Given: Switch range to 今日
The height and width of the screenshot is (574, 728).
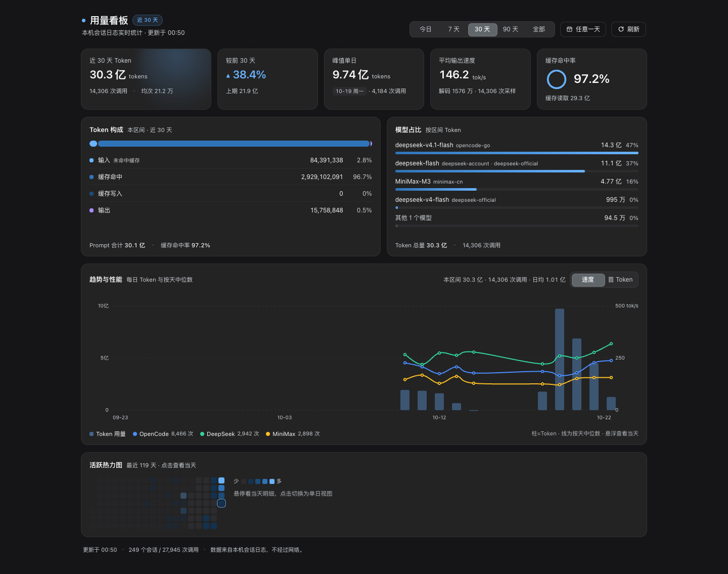Looking at the screenshot, I should (x=426, y=29).
